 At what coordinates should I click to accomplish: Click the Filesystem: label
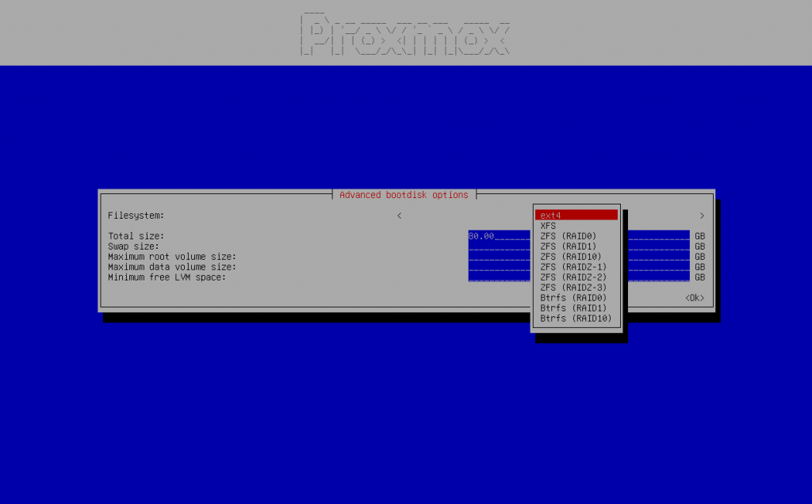click(136, 216)
